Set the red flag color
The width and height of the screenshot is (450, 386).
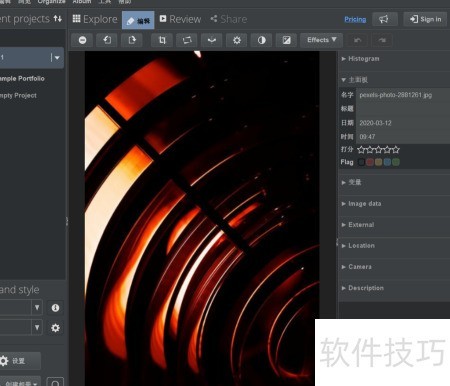pos(370,162)
